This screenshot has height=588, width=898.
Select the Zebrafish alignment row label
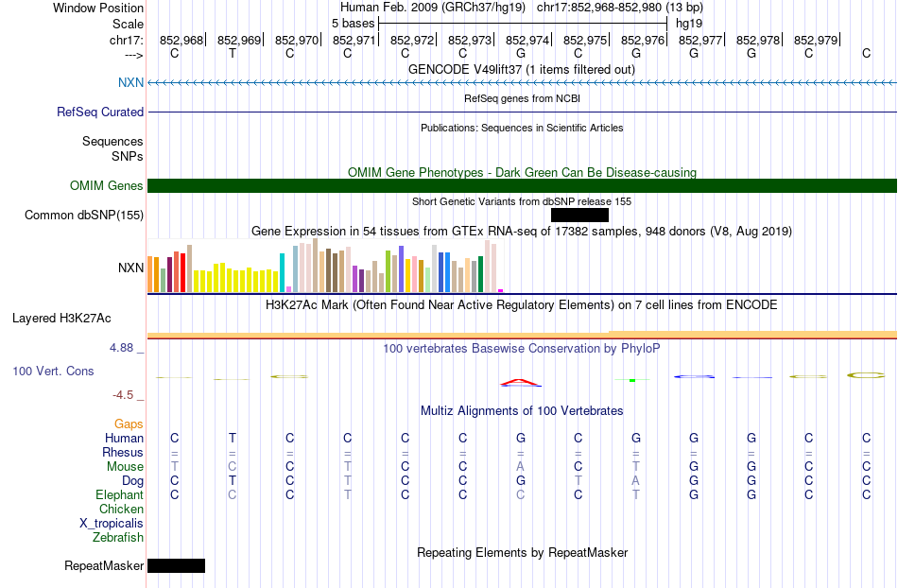[118, 537]
